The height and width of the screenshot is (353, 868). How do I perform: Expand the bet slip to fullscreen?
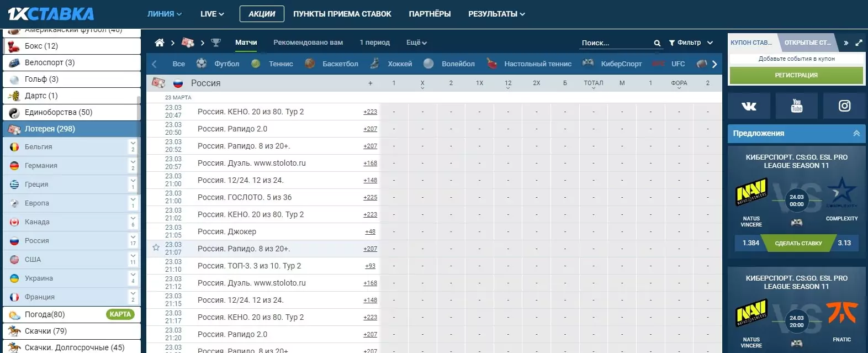[859, 43]
